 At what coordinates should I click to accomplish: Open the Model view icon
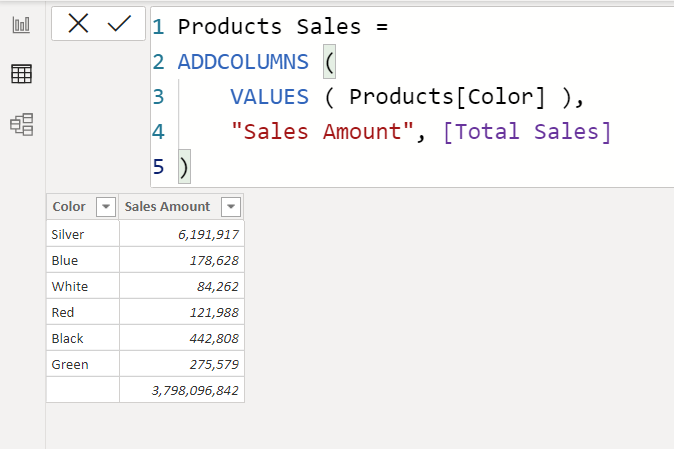point(21,125)
